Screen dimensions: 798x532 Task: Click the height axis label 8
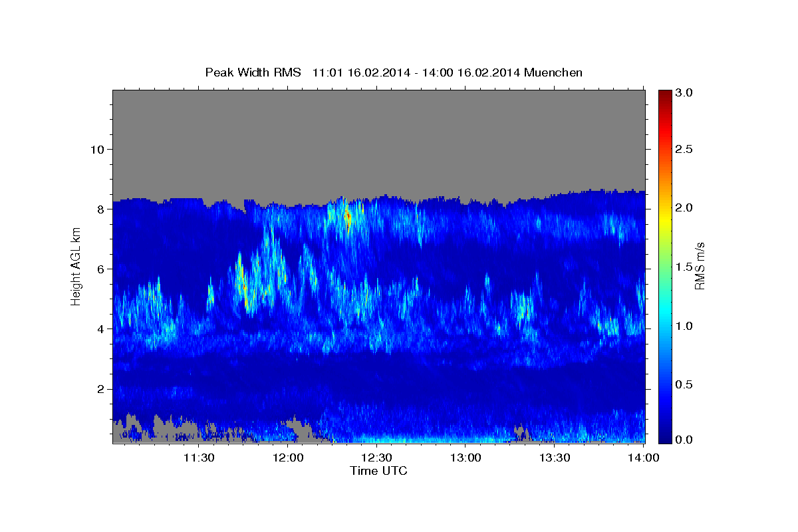(x=100, y=209)
